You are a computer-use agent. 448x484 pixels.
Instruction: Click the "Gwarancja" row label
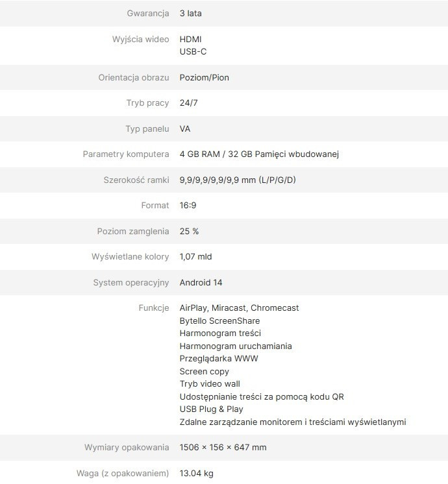click(147, 13)
